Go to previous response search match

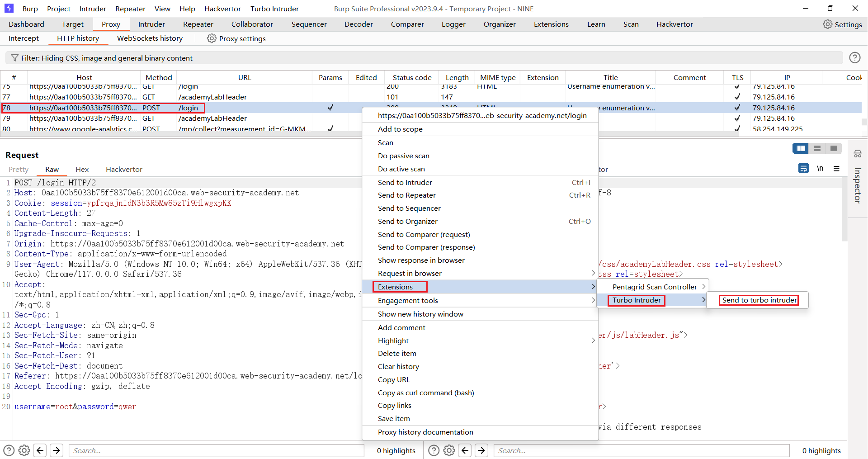pyautogui.click(x=465, y=450)
